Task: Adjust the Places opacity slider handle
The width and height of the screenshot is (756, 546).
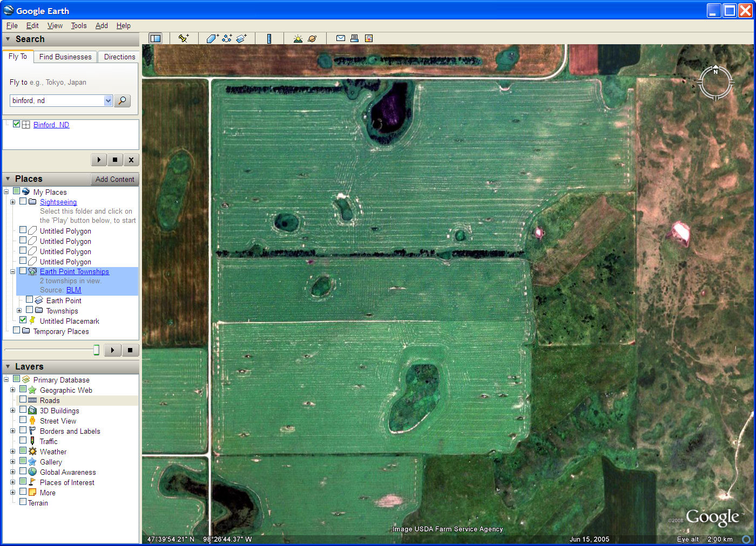Action: pyautogui.click(x=96, y=350)
